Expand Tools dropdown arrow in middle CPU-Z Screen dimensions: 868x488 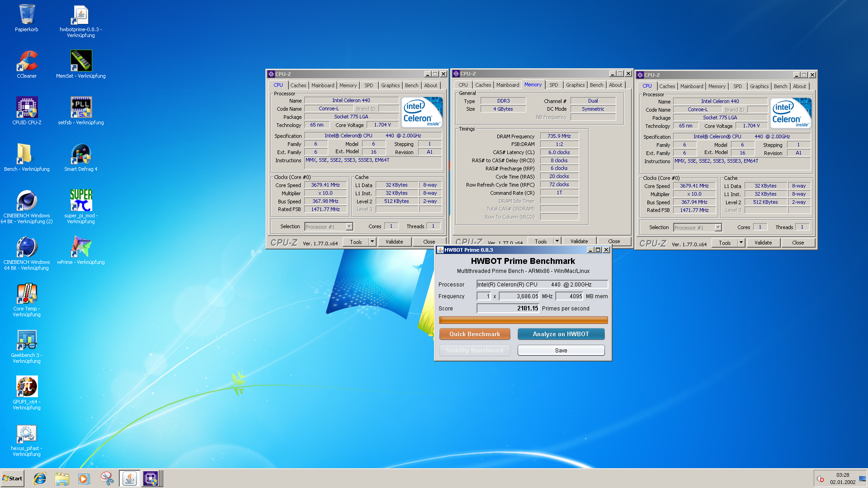click(557, 241)
